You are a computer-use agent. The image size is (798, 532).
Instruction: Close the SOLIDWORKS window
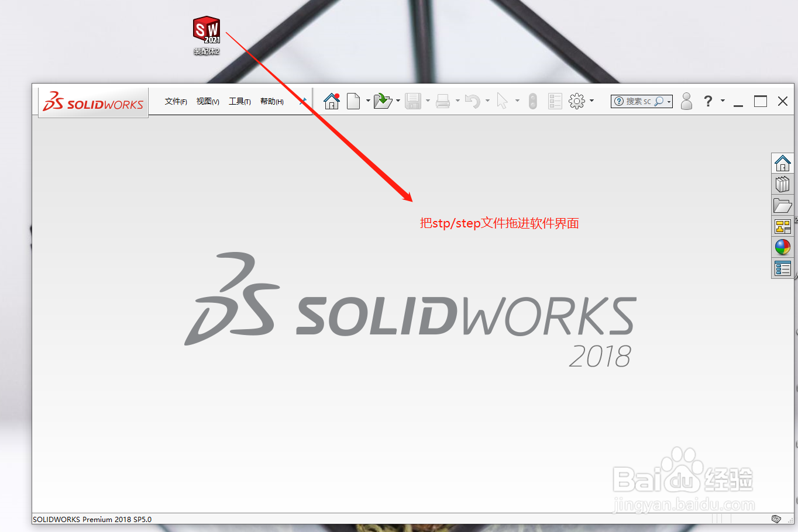[783, 101]
